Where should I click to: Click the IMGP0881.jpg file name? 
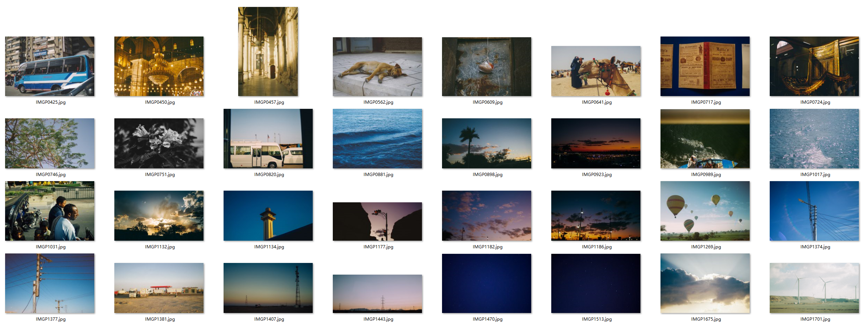click(378, 175)
